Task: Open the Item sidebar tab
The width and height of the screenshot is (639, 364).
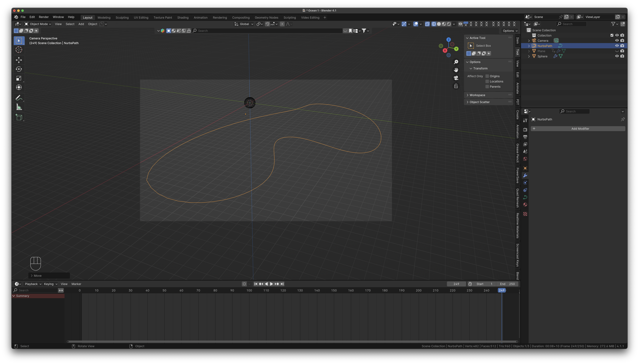Action: [517, 40]
